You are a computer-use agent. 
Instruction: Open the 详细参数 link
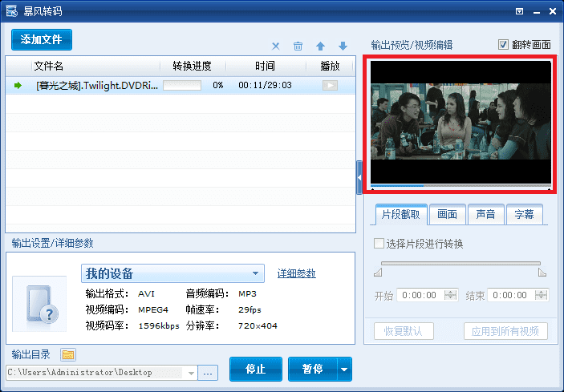coord(296,273)
